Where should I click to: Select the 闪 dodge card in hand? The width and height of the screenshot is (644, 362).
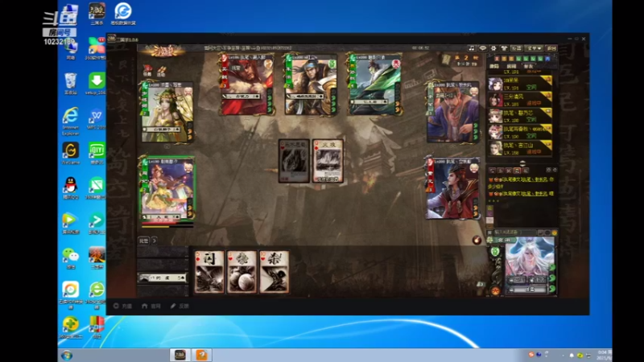pyautogui.click(x=209, y=272)
